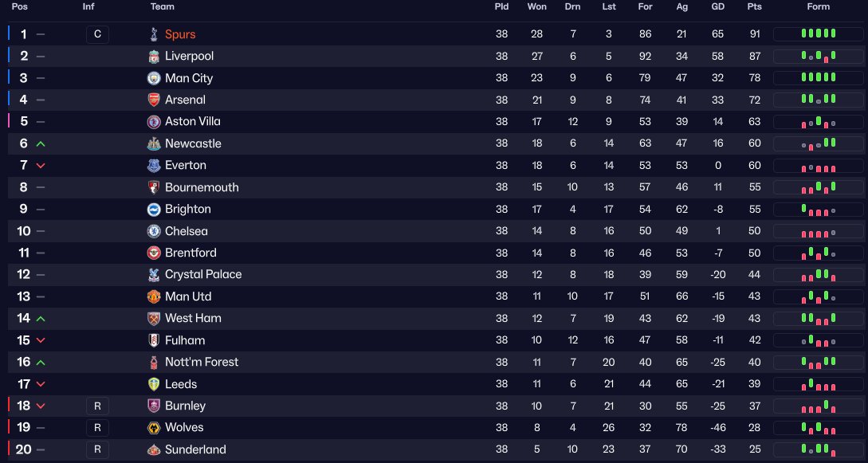Click the C champions badge for Spurs

pyautogui.click(x=97, y=34)
